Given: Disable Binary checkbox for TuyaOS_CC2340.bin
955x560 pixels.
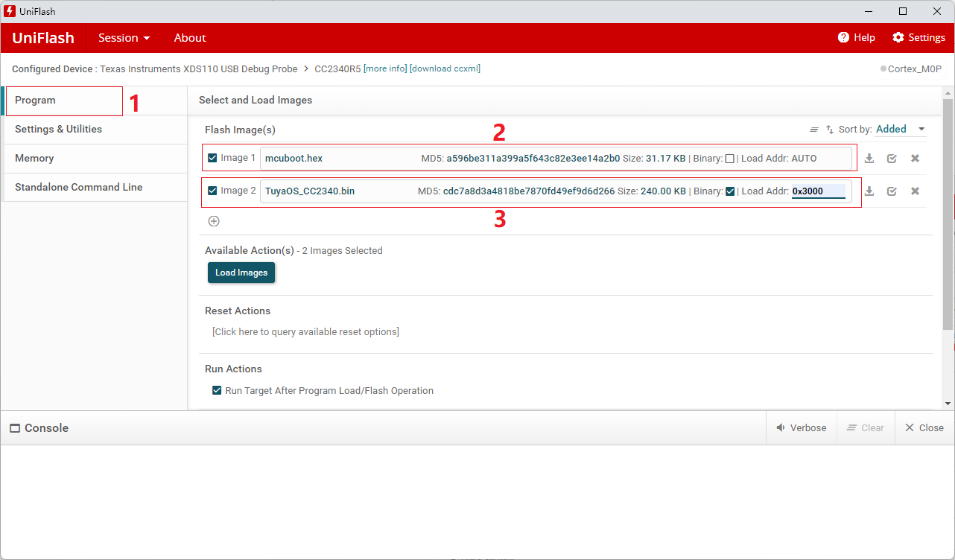Looking at the screenshot, I should tap(730, 191).
